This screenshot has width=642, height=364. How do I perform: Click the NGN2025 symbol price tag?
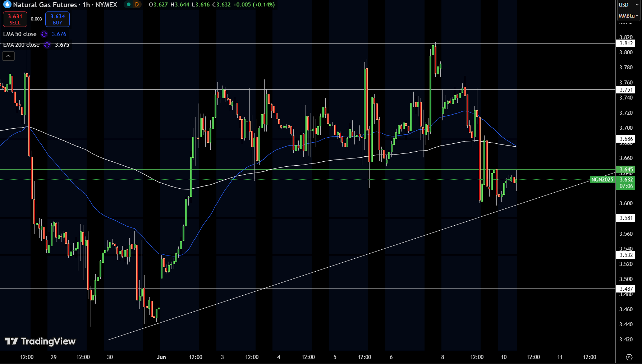(x=602, y=180)
